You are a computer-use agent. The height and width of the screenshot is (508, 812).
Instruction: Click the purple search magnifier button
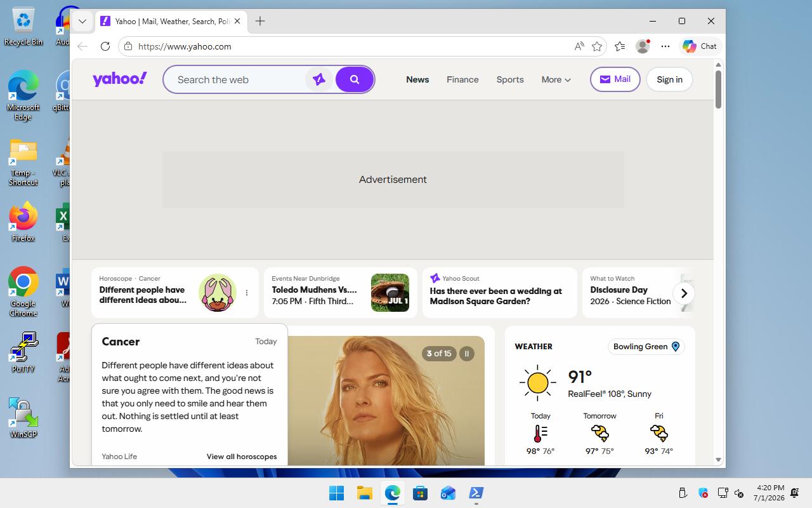point(355,79)
